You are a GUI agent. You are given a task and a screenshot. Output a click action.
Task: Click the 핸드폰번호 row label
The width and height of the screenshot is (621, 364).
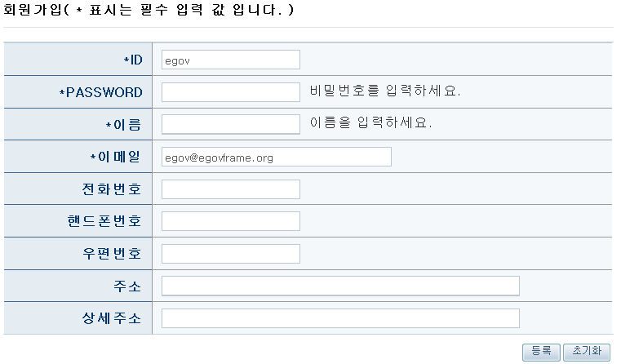coord(104,220)
